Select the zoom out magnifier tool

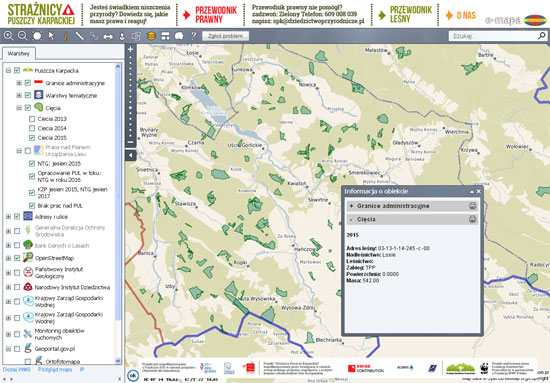coord(22,36)
